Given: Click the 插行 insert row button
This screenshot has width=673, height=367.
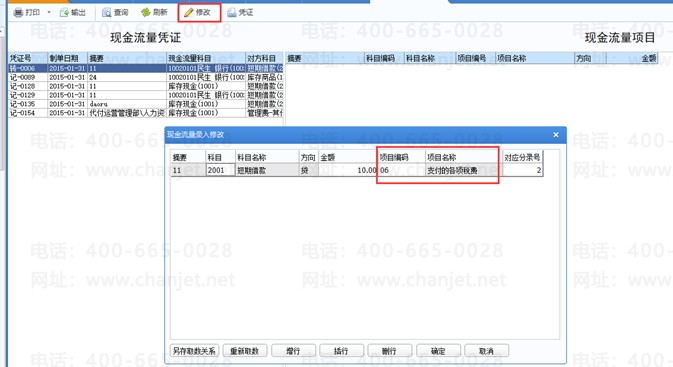Looking at the screenshot, I should pyautogui.click(x=341, y=351).
